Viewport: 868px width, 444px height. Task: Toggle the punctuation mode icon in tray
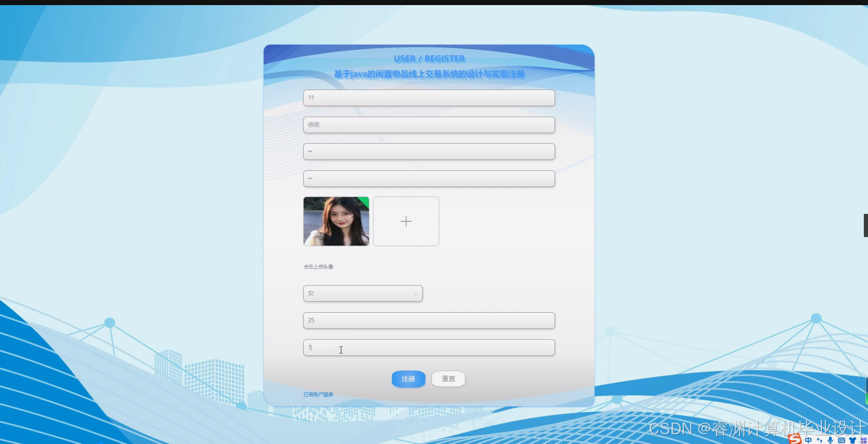(x=821, y=440)
